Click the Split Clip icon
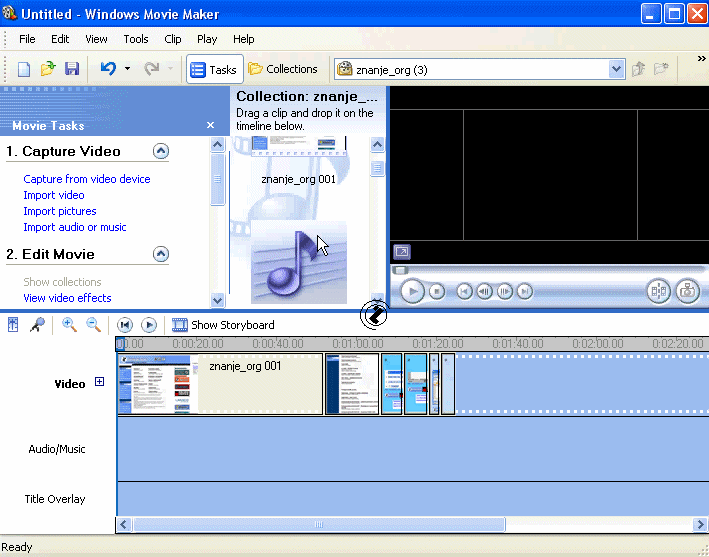Screen dimensions: 709x557 point(658,291)
